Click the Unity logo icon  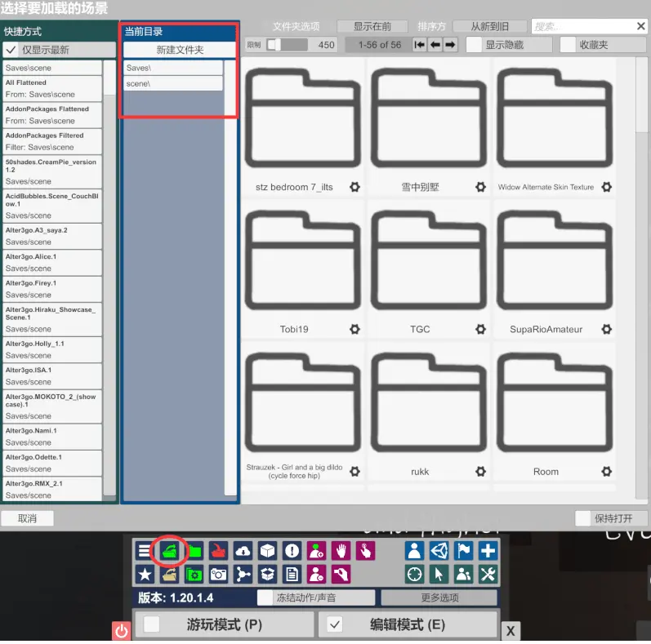click(439, 551)
